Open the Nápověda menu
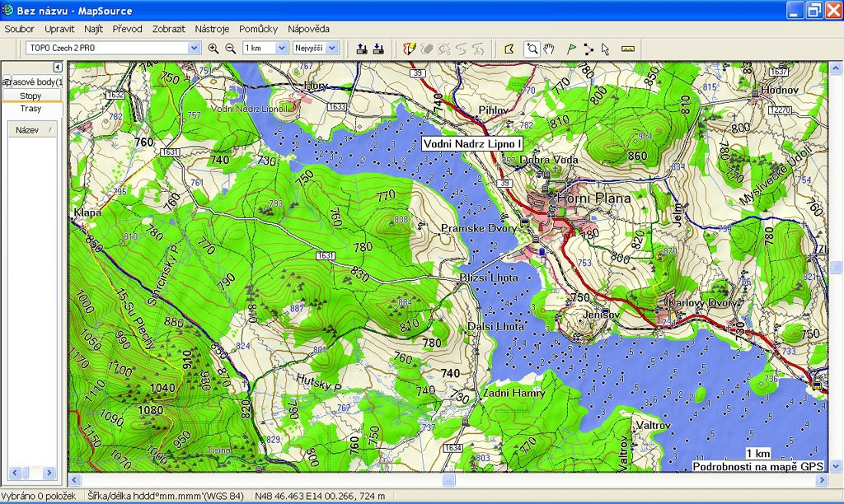844x504 pixels. [308, 29]
